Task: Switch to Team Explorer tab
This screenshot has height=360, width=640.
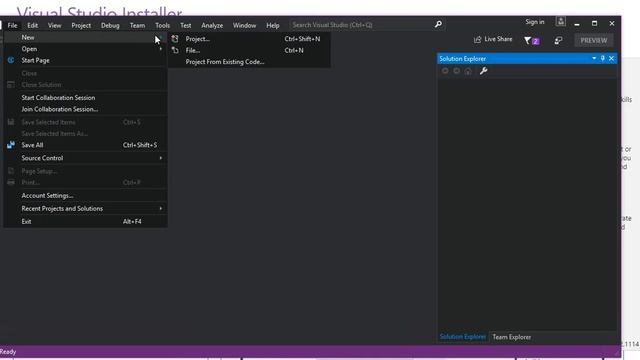Action: (511, 337)
